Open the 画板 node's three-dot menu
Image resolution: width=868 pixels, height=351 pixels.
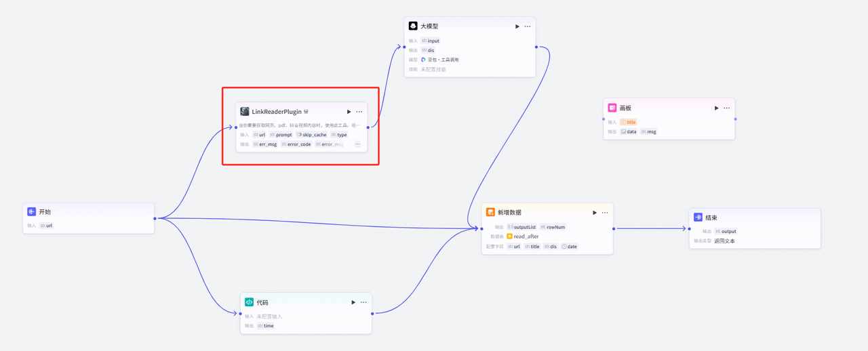pyautogui.click(x=727, y=108)
